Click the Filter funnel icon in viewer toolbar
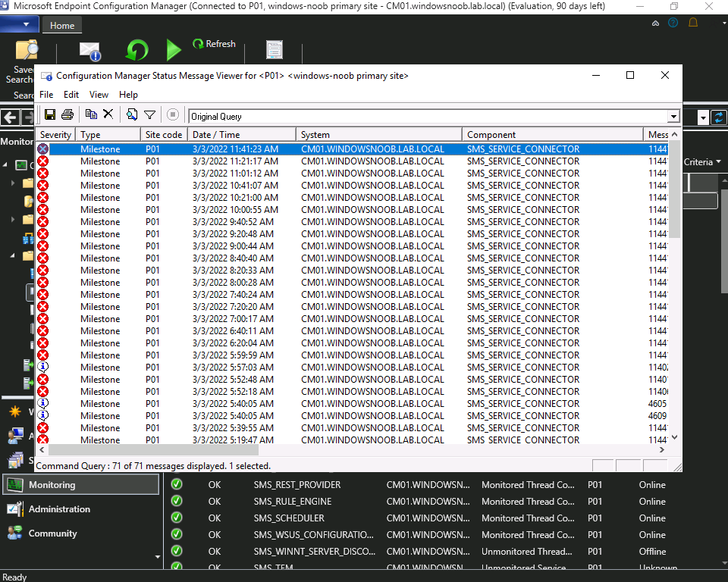The image size is (728, 582). pos(149,114)
